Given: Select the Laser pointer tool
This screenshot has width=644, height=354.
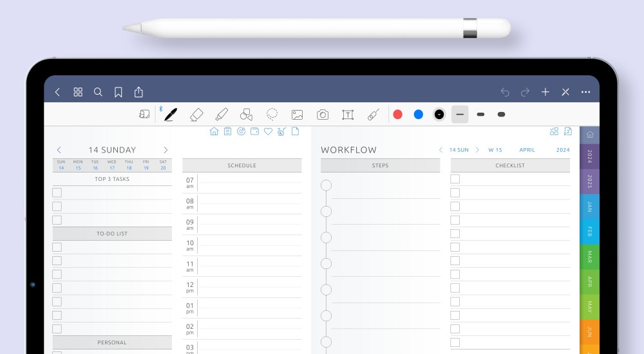Looking at the screenshot, I should point(374,115).
